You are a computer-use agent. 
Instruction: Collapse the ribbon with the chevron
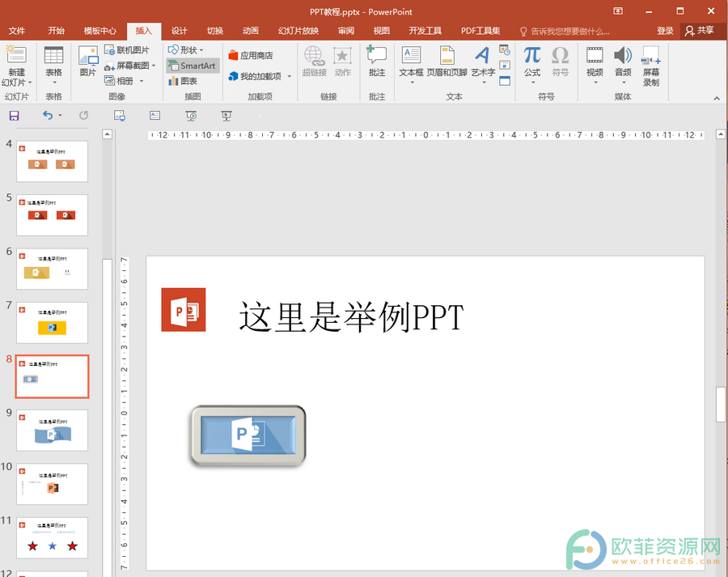tap(717, 98)
